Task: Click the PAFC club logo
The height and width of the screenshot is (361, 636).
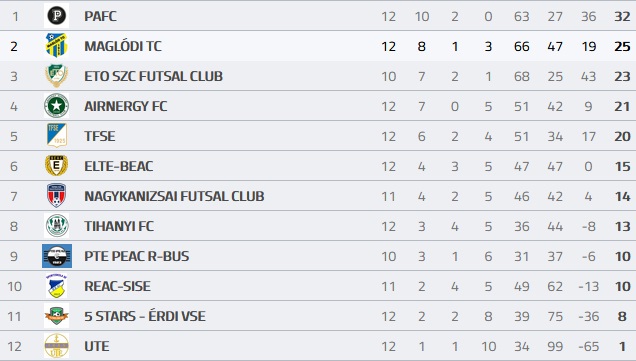Action: coord(56,16)
